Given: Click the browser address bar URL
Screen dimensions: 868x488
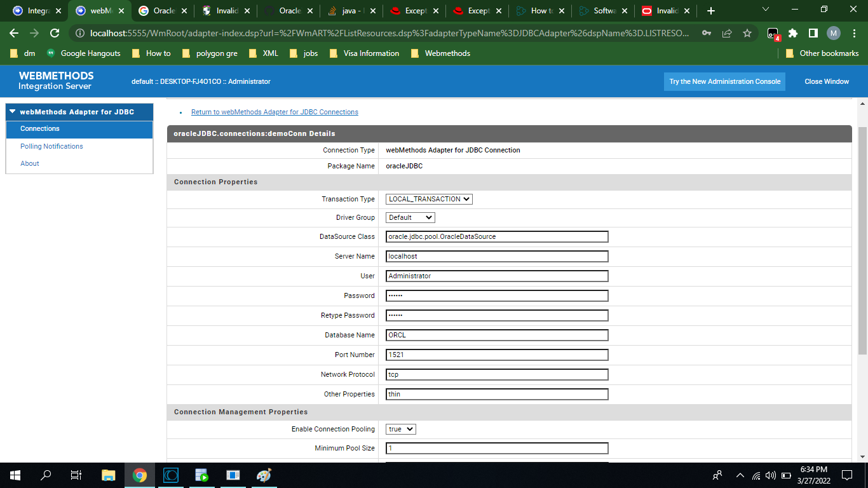Looking at the screenshot, I should coord(390,33).
